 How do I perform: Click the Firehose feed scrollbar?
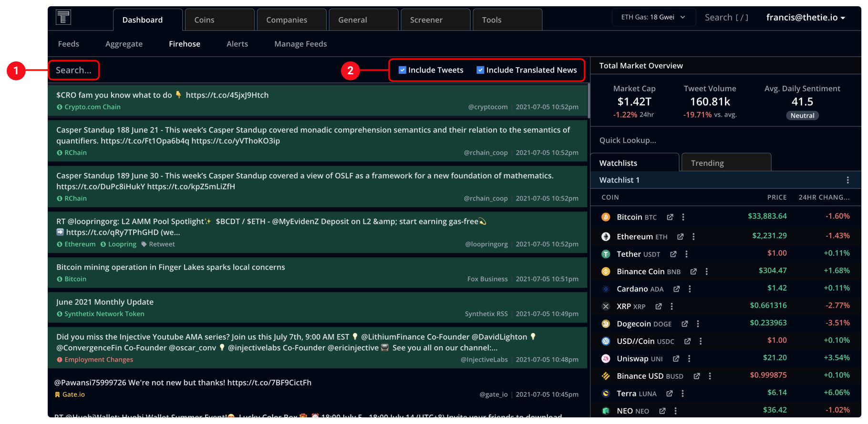coord(589,101)
